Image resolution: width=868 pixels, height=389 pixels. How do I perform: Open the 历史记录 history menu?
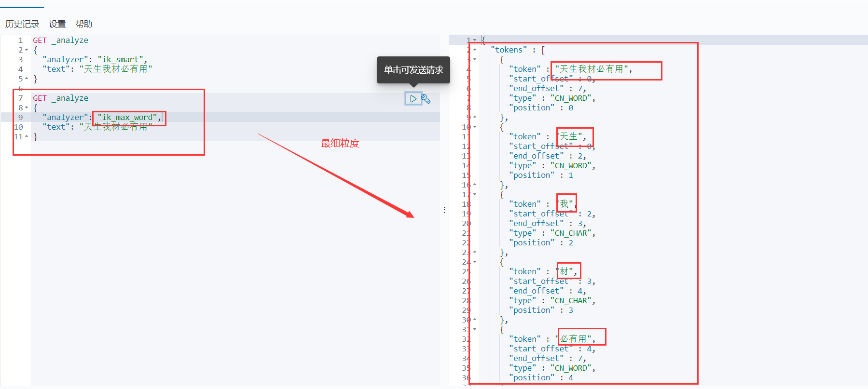22,24
